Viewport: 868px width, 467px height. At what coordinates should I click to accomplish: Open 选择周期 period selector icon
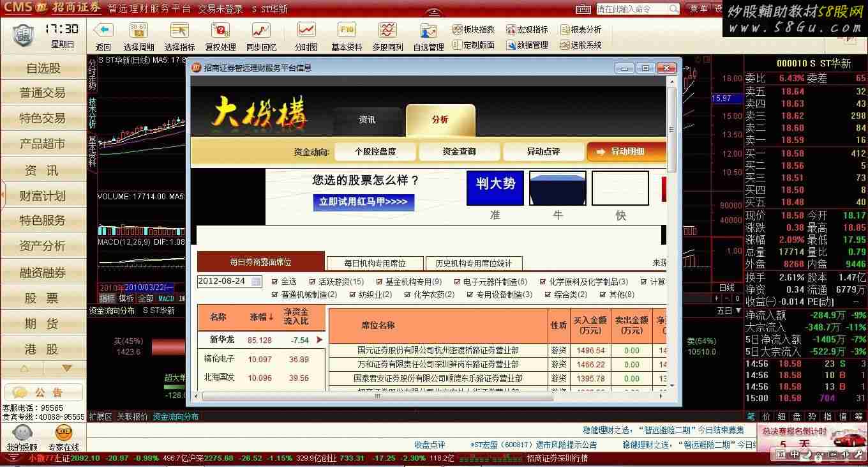[138, 30]
